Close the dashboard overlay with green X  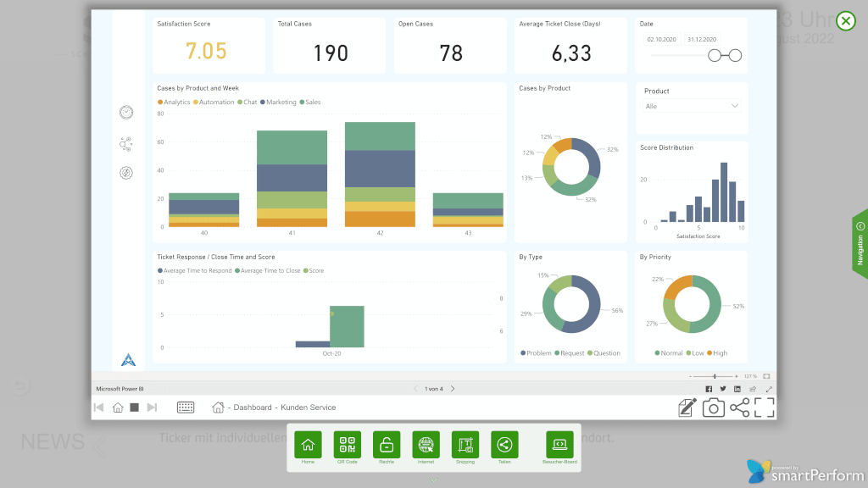846,21
